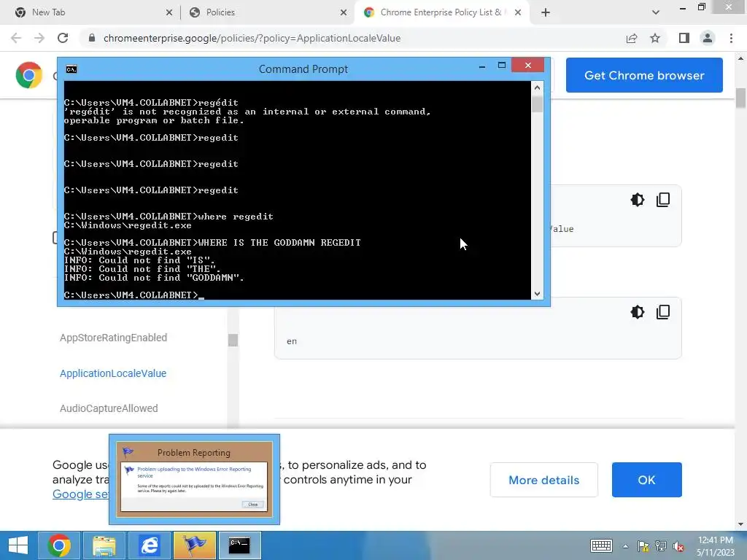Click the page scrollbar up arrow in Chrome

click(x=740, y=58)
